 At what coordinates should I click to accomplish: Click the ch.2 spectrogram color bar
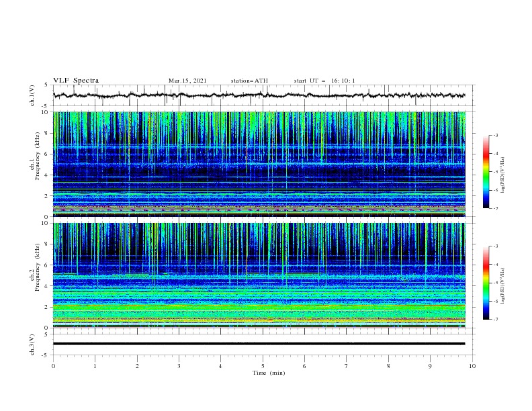pos(486,283)
